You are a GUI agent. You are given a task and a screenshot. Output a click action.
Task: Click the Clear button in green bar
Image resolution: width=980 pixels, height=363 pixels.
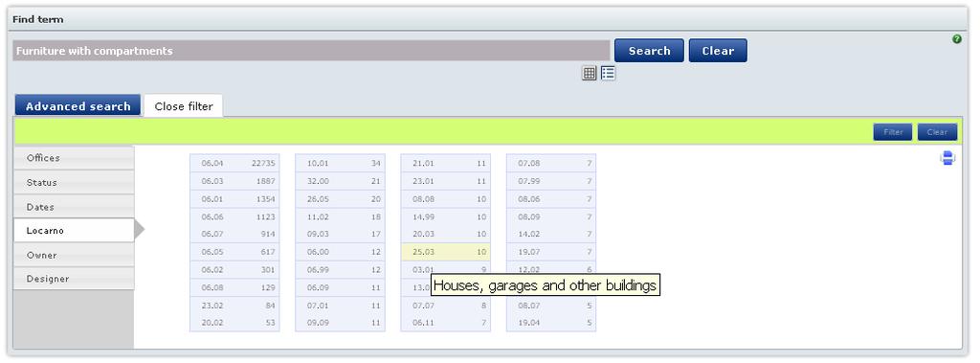(x=937, y=132)
